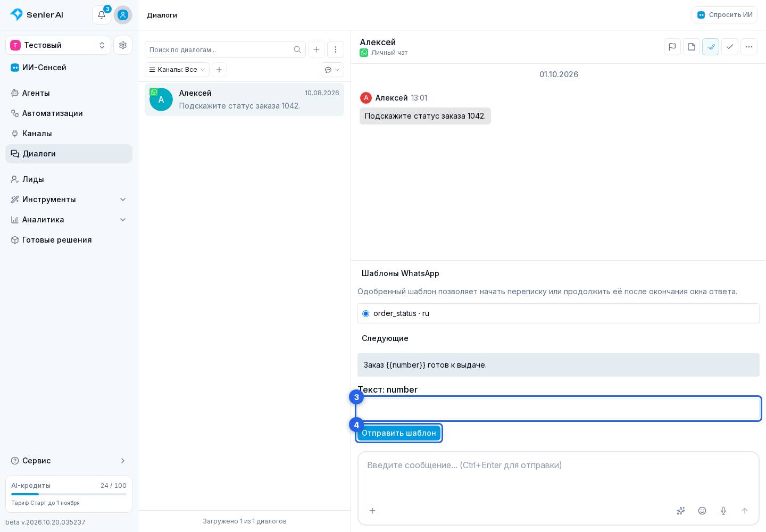Open the Senler AI logo home link

37,15
